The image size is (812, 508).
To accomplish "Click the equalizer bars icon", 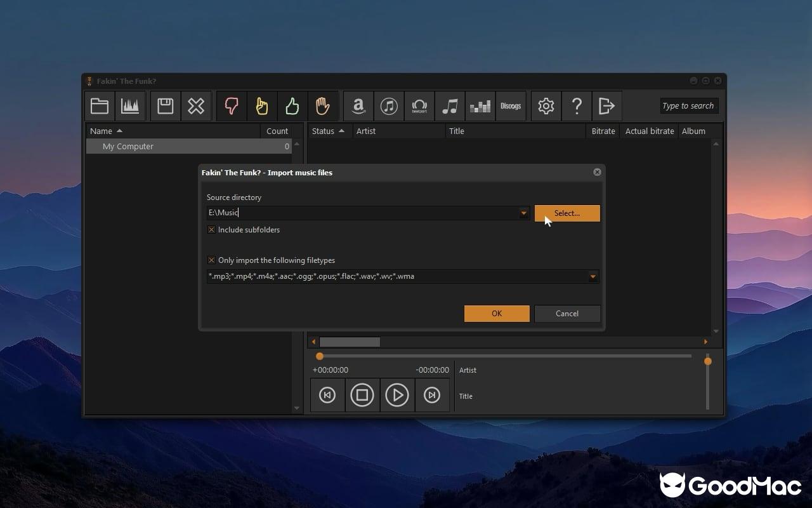I will [480, 106].
